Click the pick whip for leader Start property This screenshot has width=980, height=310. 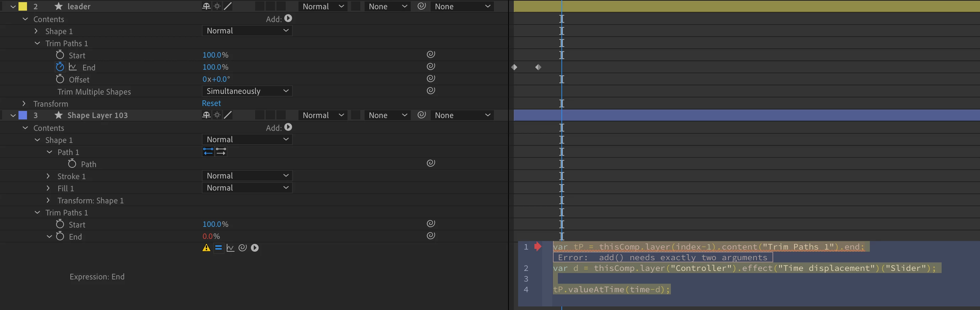pos(431,54)
